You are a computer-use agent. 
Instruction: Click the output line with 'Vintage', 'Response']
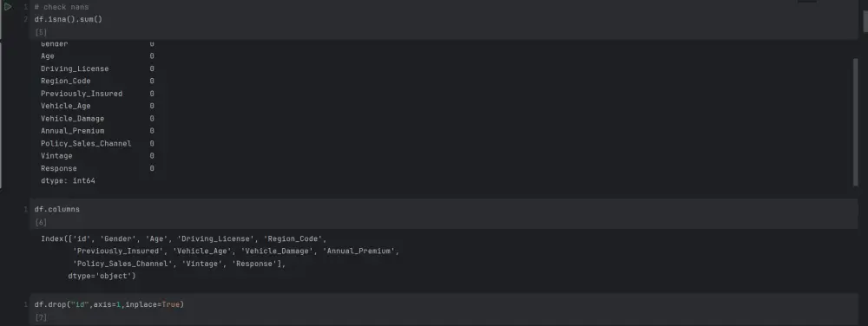180,264
